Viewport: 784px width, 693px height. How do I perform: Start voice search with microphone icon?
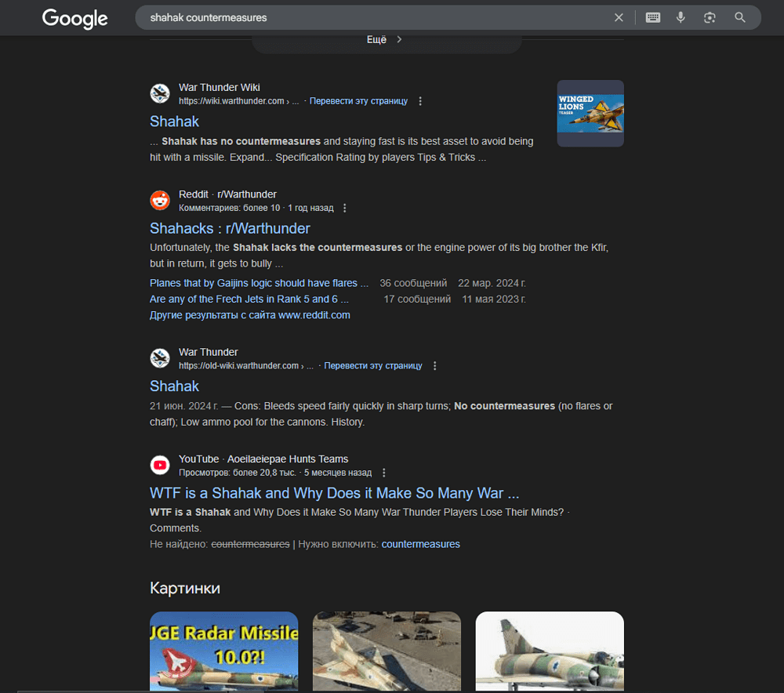(x=681, y=17)
